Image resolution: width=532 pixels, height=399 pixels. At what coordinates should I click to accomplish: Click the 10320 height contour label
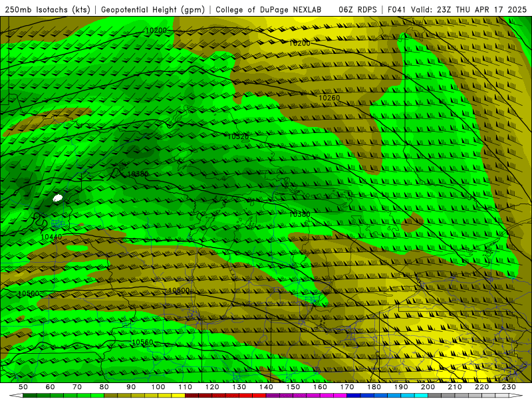click(x=238, y=136)
